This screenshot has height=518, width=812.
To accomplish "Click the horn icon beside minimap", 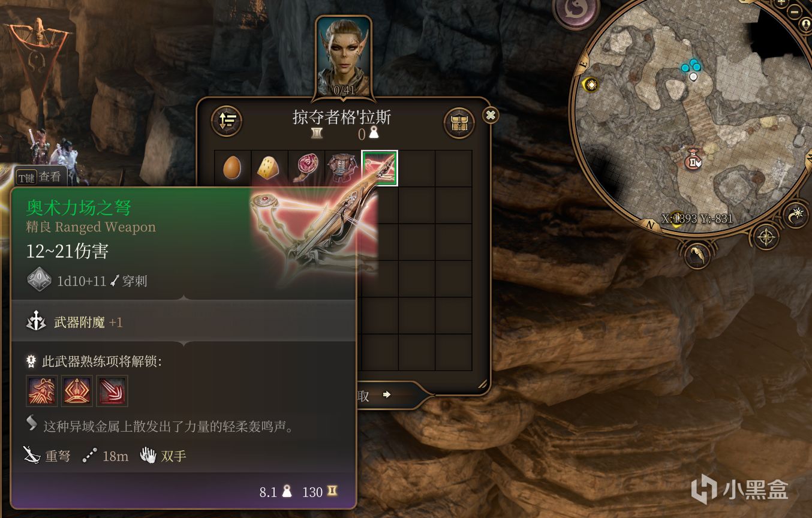I will [x=697, y=254].
